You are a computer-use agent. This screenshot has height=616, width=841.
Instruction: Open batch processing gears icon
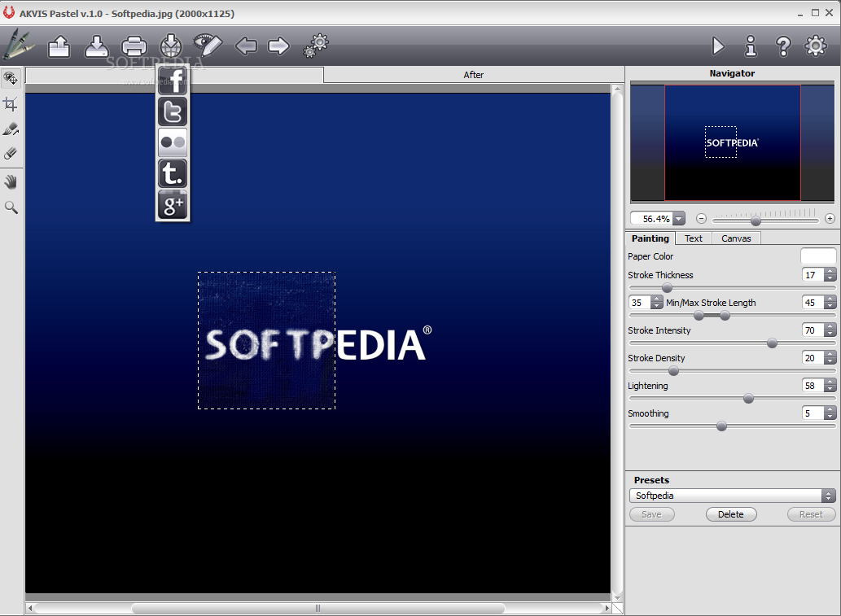(316, 46)
